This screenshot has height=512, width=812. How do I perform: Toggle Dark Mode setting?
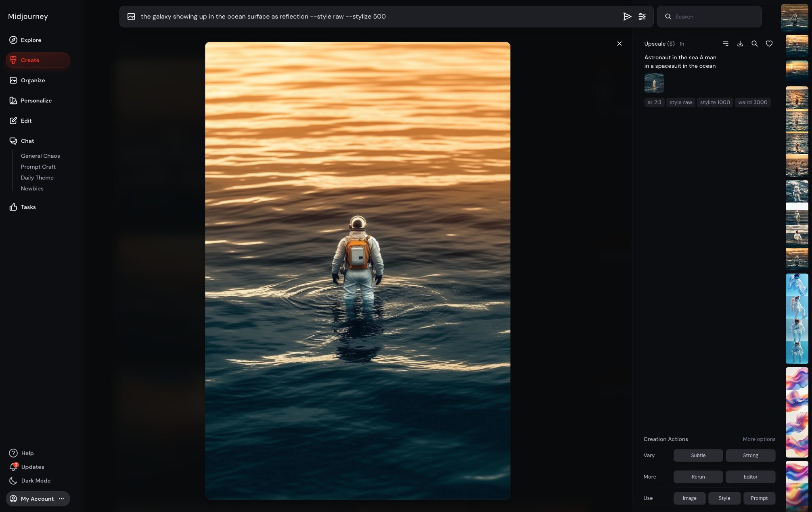pos(36,481)
